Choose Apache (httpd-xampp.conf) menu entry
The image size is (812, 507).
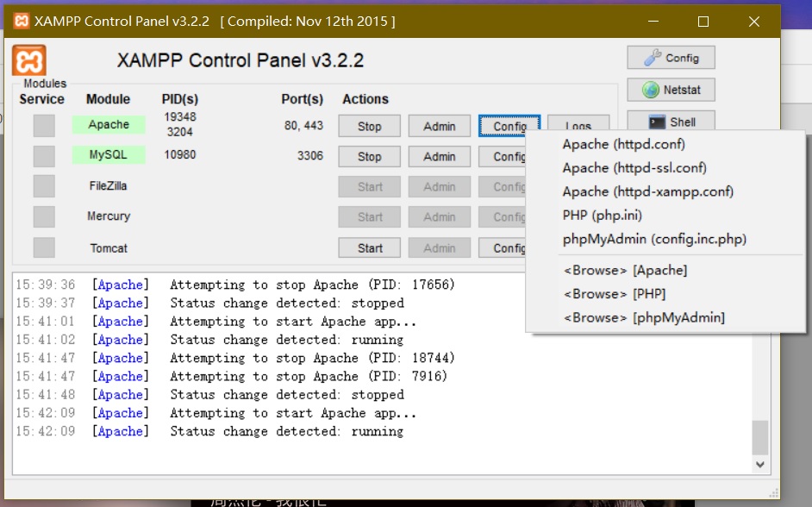(665, 191)
